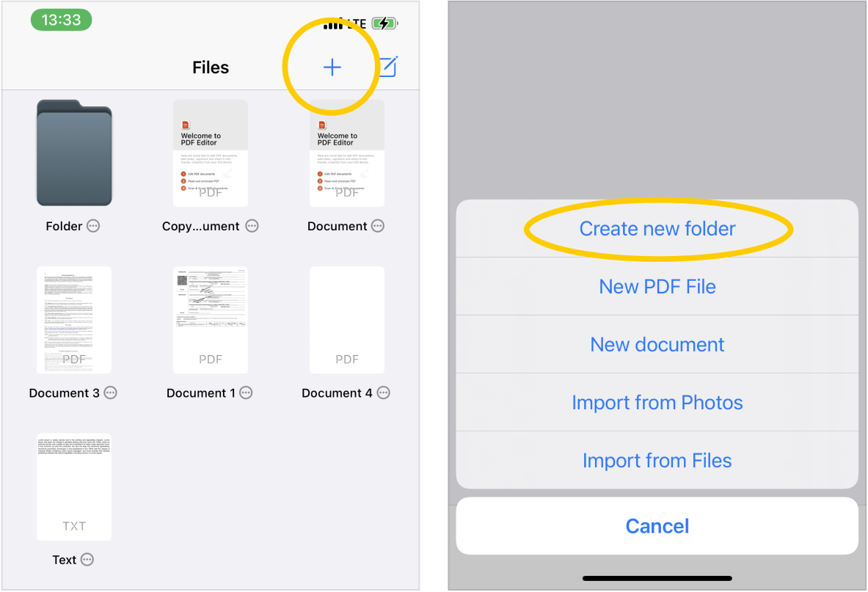Viewport: 868px width, 592px height.
Task: Open more options for Text file
Action: point(87,560)
